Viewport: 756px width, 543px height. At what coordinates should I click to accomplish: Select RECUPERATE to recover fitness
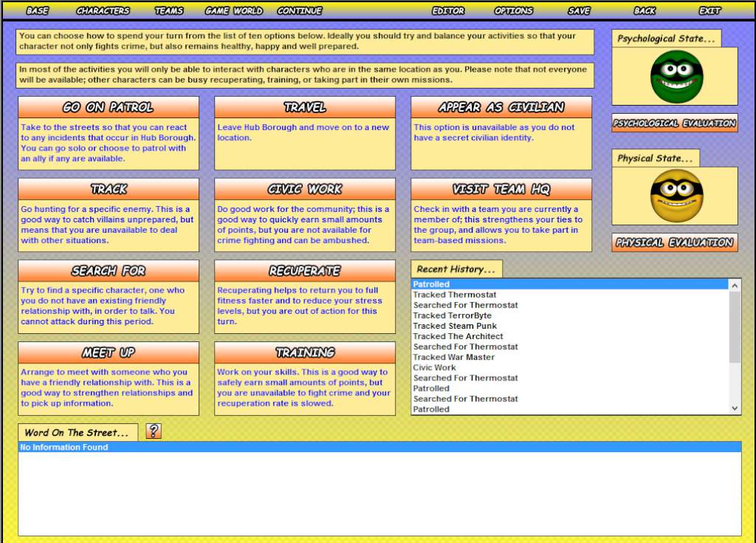(x=304, y=270)
